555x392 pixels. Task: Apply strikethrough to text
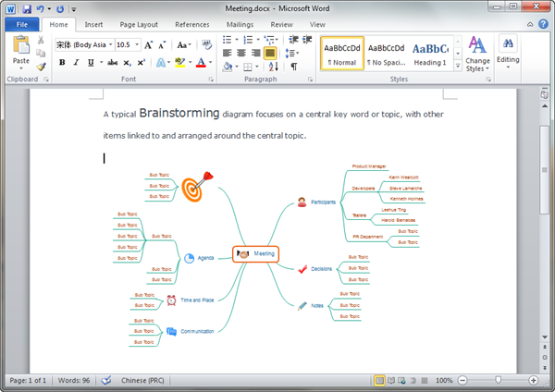coord(112,63)
